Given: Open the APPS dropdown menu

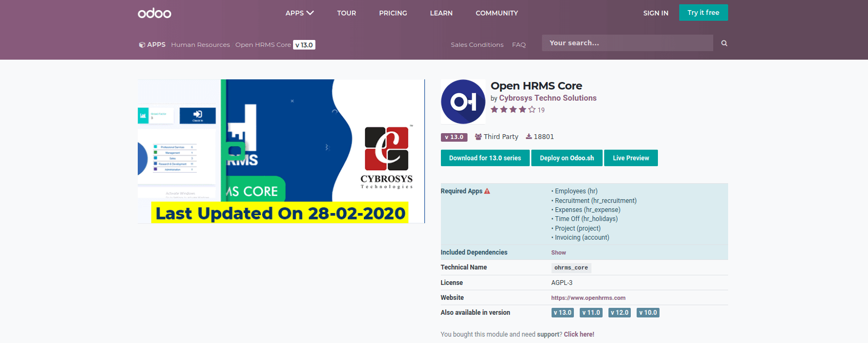Looking at the screenshot, I should point(299,13).
